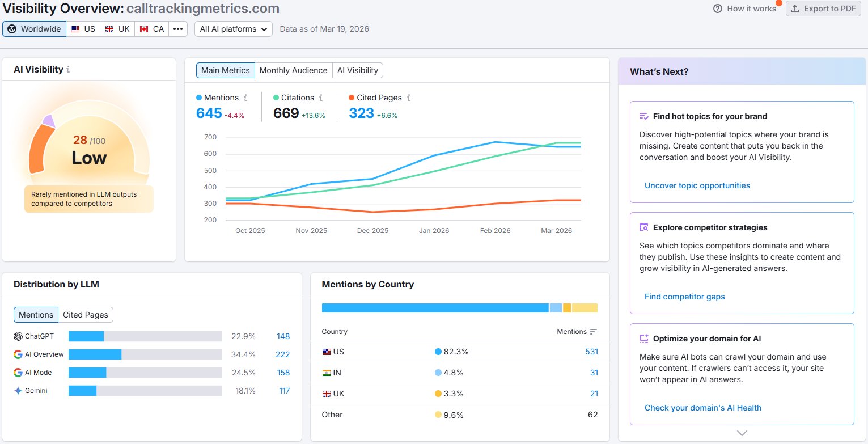
Task: Click the upload icon on the Export to PDF button
Action: pyautogui.click(x=795, y=9)
